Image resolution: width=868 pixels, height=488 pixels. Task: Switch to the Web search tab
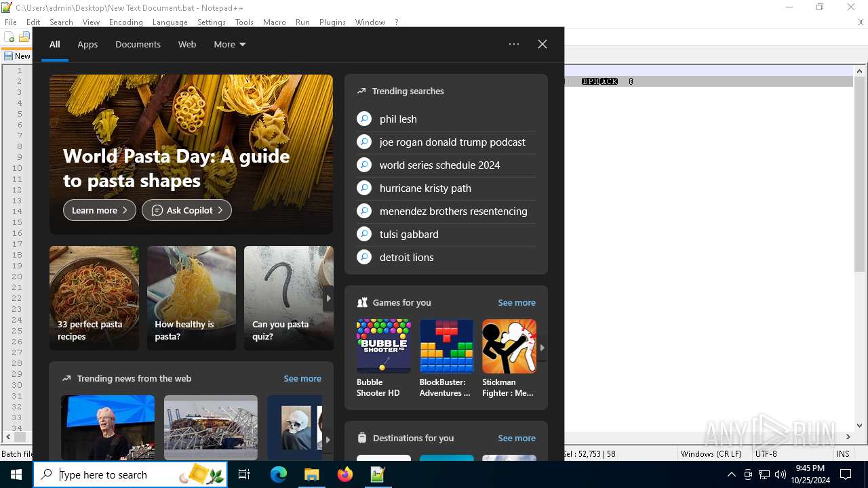point(187,44)
